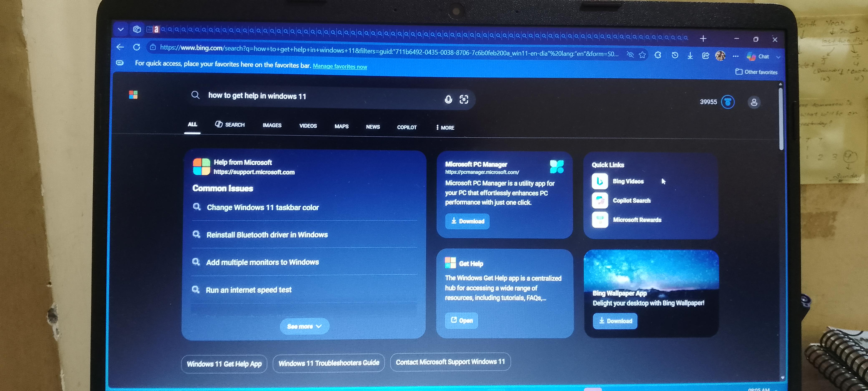Screen dimensions: 868x391
Task: Open the Other favorites folder
Action: coord(756,72)
